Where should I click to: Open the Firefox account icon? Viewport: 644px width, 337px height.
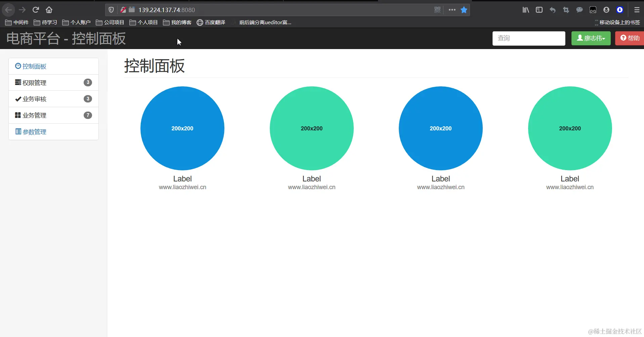[x=606, y=10]
